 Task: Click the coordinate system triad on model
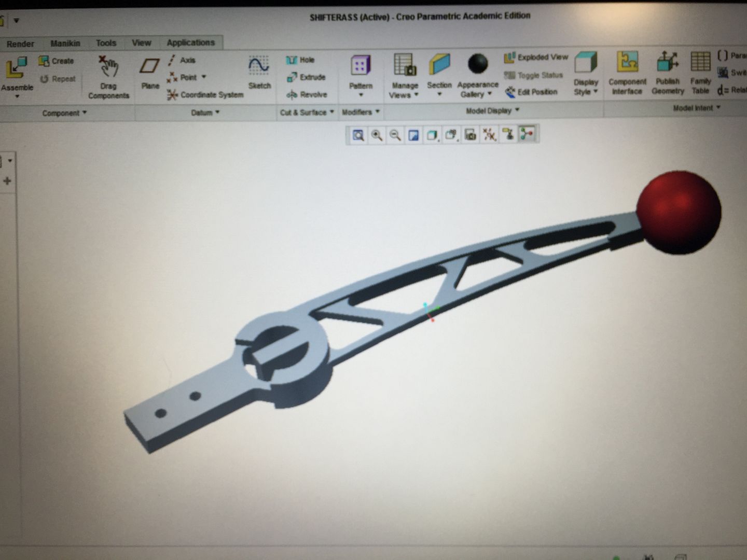430,312
